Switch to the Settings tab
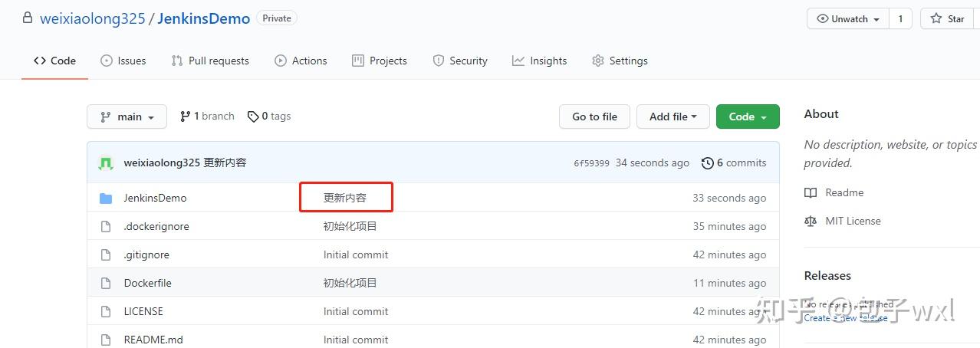The height and width of the screenshot is (348, 980). [620, 61]
